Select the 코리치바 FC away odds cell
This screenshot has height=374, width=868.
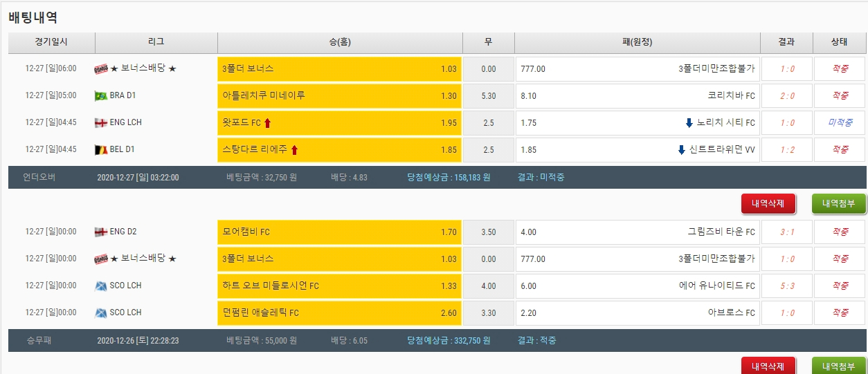click(637, 96)
